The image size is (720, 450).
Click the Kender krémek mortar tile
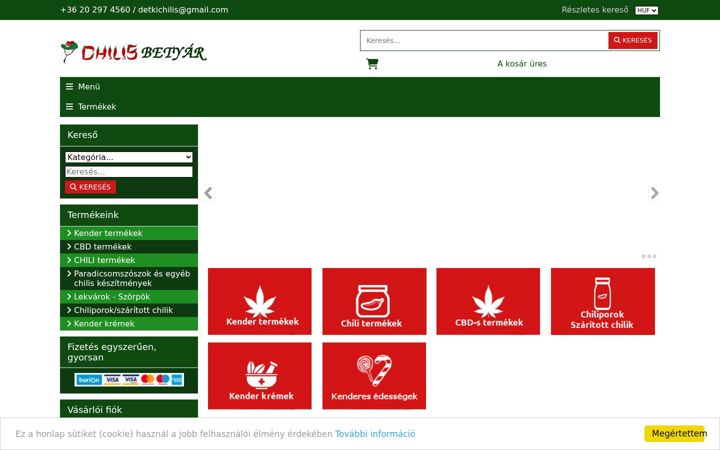tap(260, 376)
